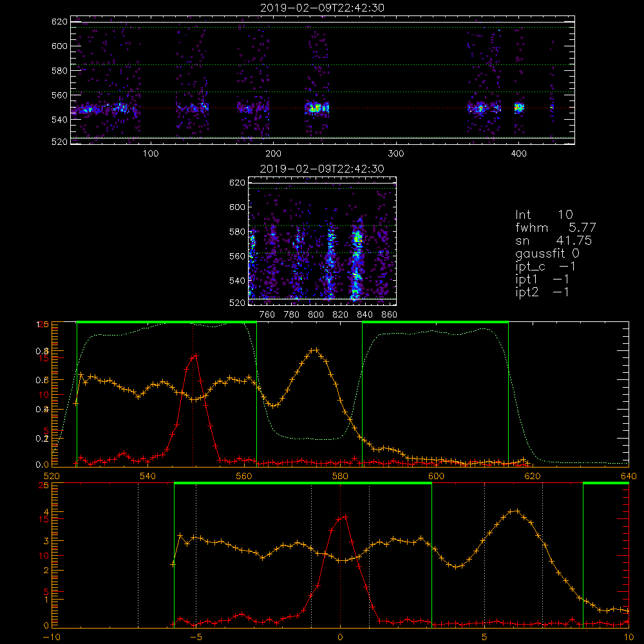
Task: Click x-axis label 100 of top plot
Action: 151,154
